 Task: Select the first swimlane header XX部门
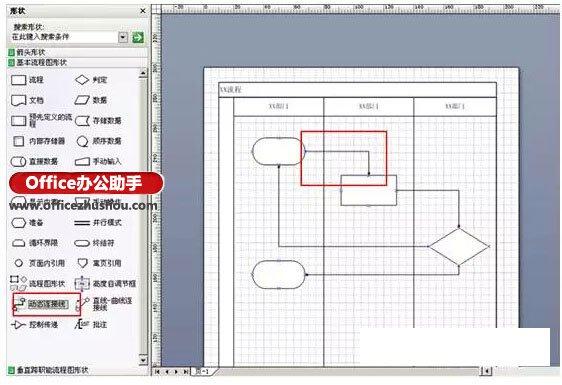click(x=278, y=106)
